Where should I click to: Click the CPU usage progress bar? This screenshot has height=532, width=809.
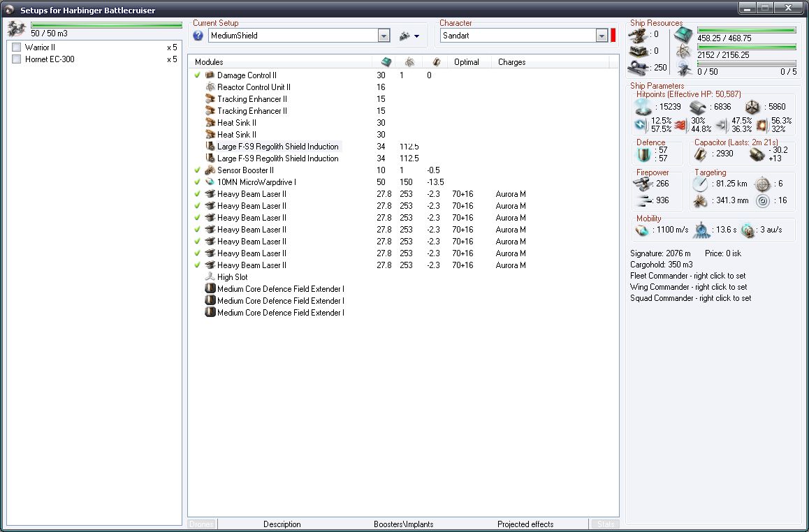(x=747, y=31)
